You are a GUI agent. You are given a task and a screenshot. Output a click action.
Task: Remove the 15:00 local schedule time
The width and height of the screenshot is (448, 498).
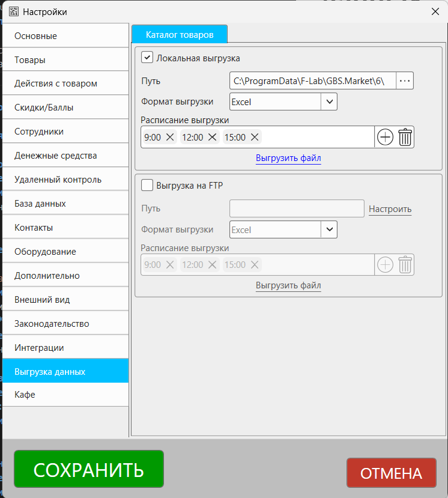point(255,138)
